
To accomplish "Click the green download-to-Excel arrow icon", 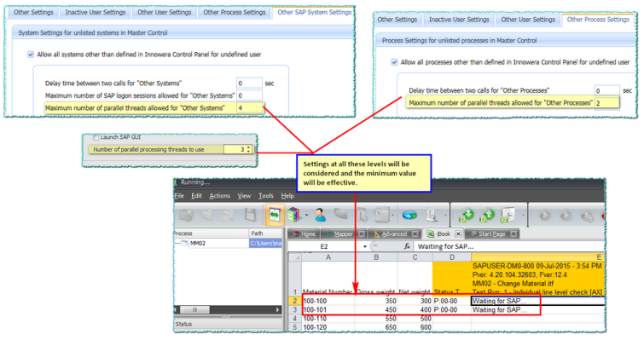I will click(467, 215).
